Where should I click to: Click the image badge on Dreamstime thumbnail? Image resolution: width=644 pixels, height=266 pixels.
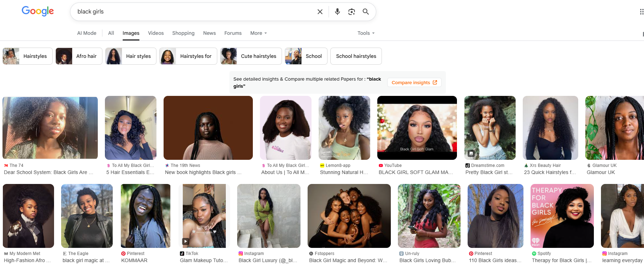(x=471, y=153)
